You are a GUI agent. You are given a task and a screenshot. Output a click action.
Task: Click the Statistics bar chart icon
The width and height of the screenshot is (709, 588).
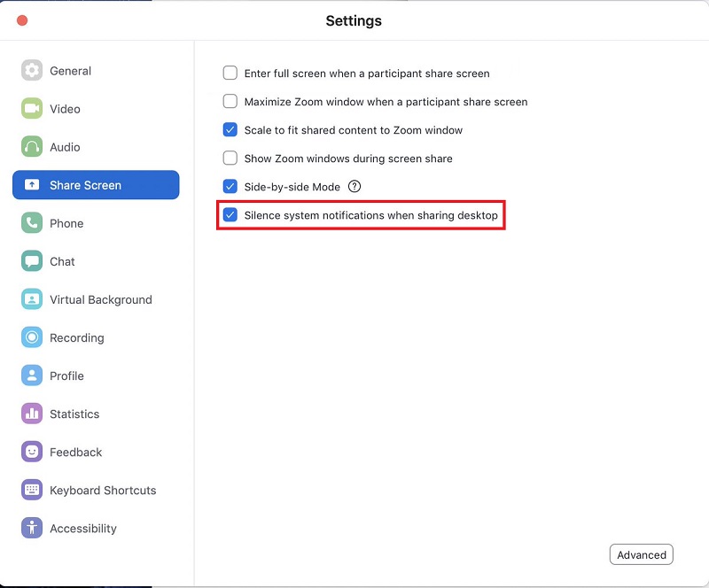pos(32,414)
